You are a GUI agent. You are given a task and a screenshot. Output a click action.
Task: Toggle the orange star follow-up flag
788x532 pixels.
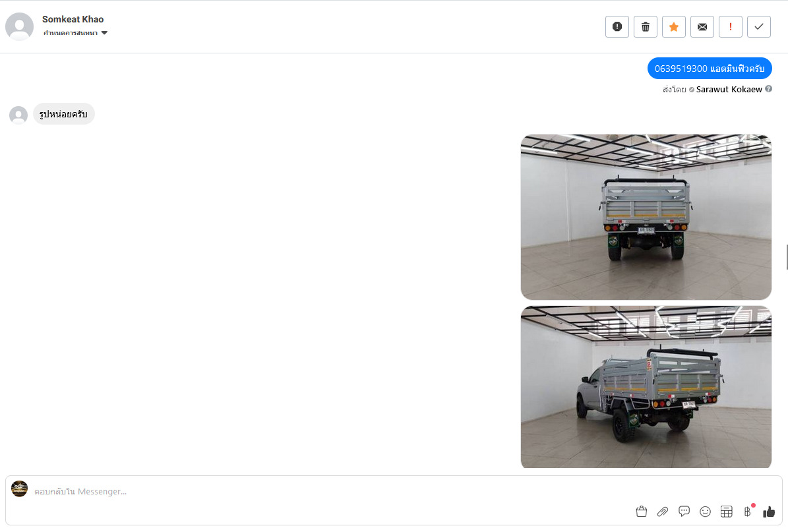[674, 26]
